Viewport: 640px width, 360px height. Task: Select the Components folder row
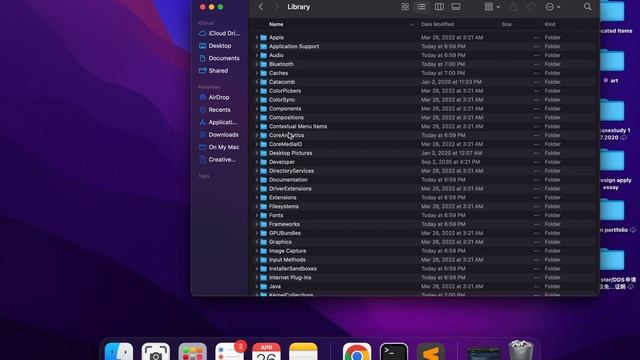[x=424, y=109]
